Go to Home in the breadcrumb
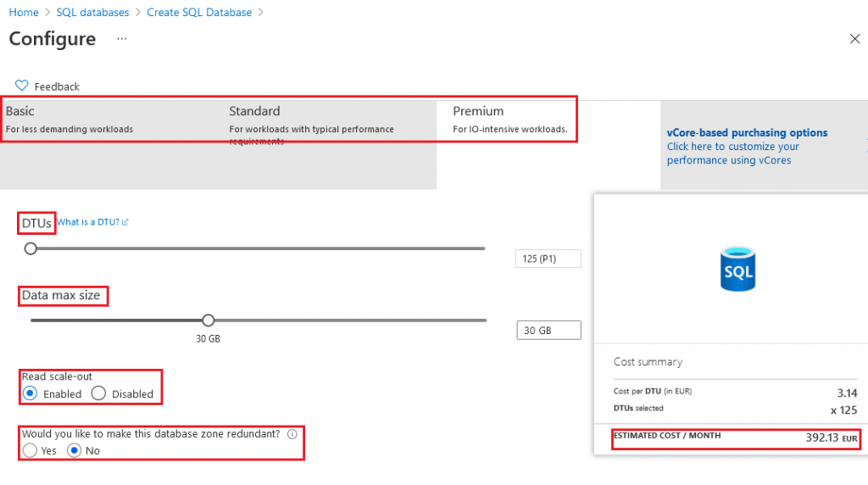This screenshot has height=485, width=868. [x=24, y=13]
